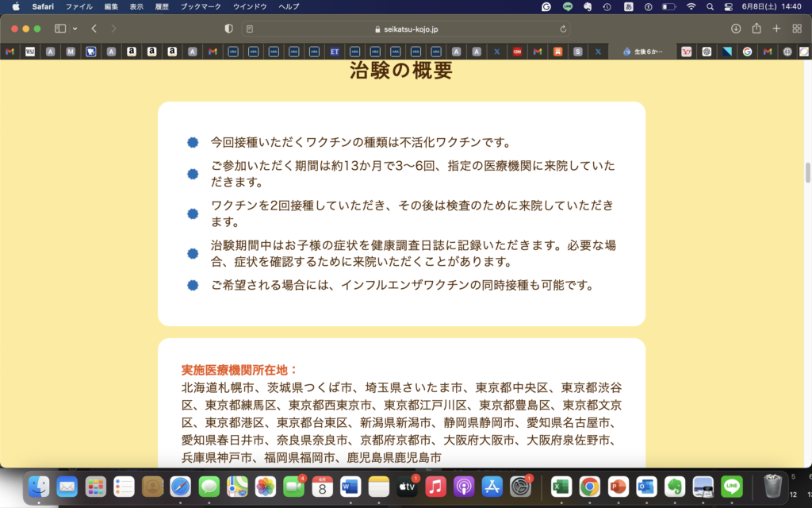Image resolution: width=812 pixels, height=508 pixels.
Task: Go back with the back arrow
Action: coord(94,29)
